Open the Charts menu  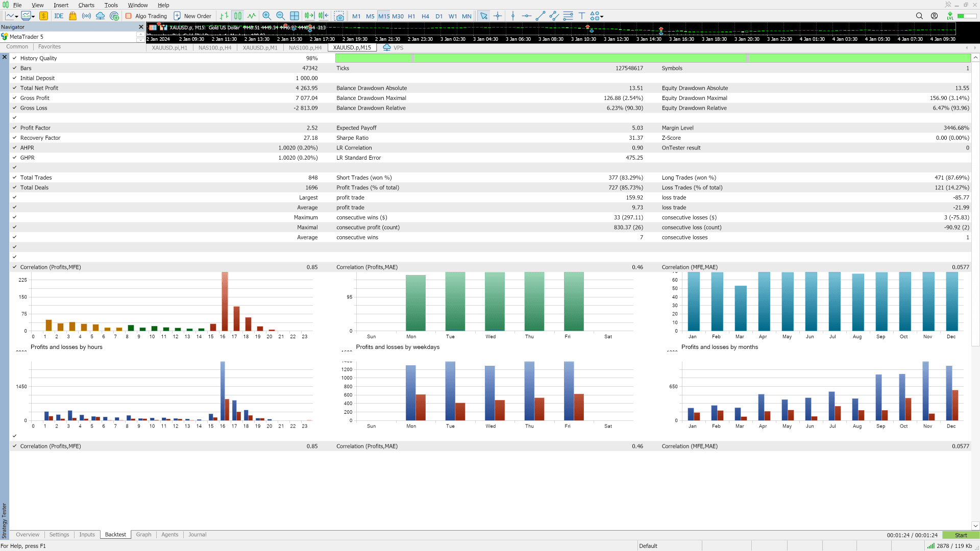[x=86, y=5]
